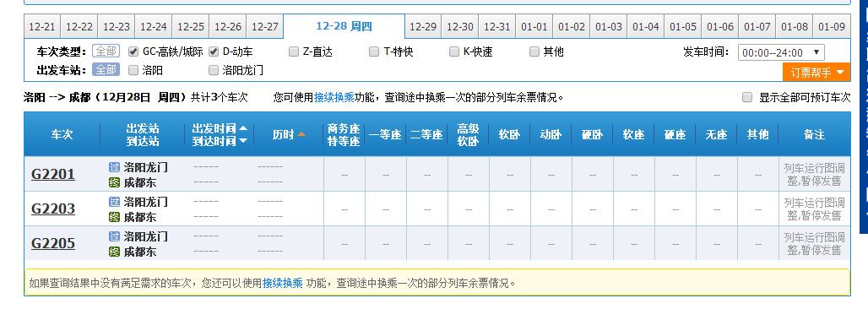This screenshot has height=309, width=868.
Task: Select the 01-09 date tab
Action: [832, 26]
